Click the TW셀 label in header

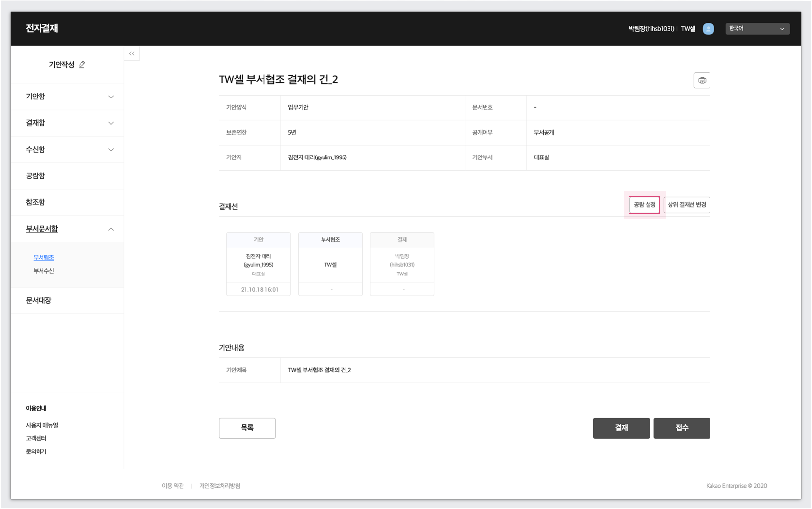[688, 29]
